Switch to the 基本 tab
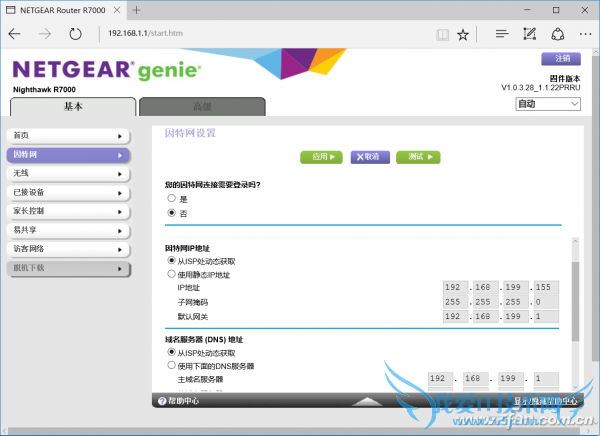 tap(73, 106)
